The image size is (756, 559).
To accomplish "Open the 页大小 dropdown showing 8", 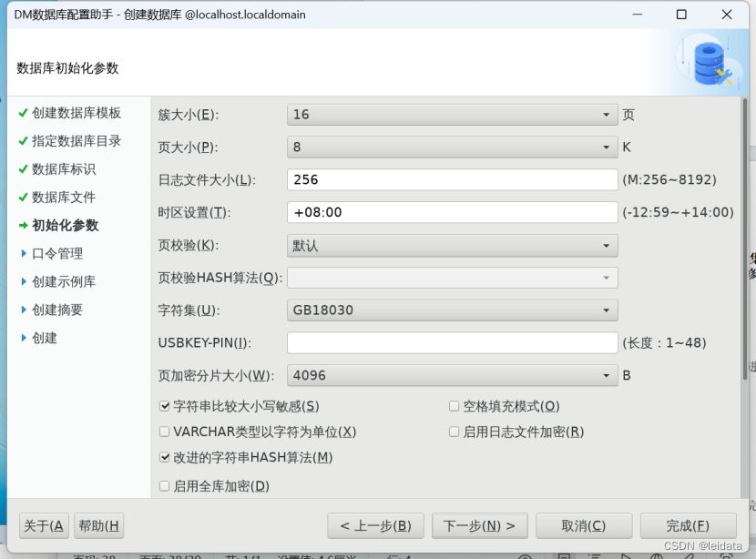I will 453,147.
